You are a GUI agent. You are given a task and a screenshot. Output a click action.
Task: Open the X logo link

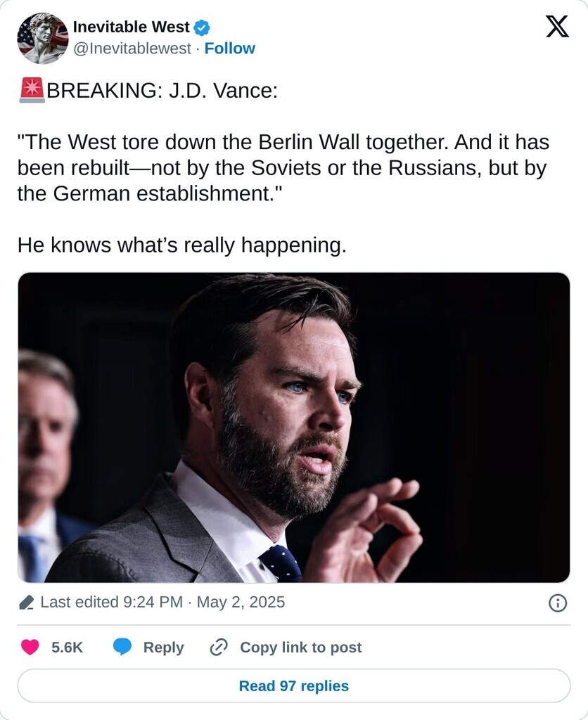(557, 27)
